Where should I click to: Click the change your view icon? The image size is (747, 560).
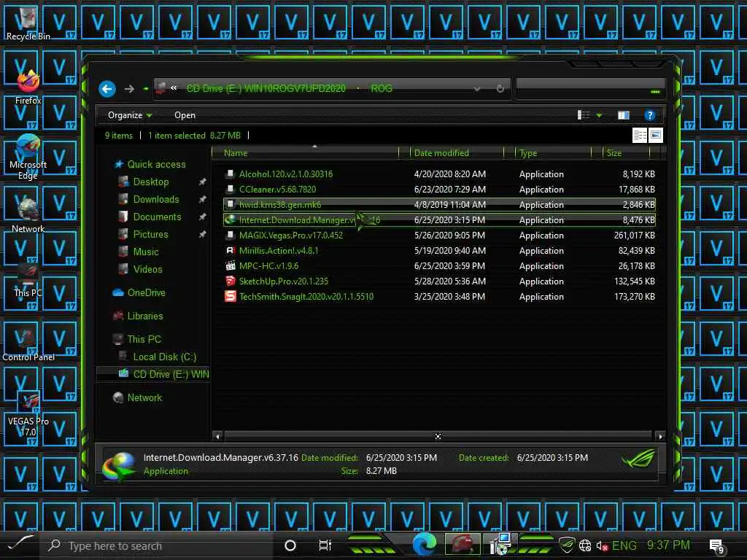pos(584,115)
